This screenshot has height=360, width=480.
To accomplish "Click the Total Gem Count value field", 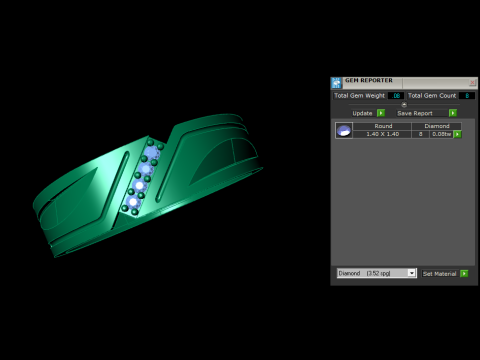I will point(467,96).
